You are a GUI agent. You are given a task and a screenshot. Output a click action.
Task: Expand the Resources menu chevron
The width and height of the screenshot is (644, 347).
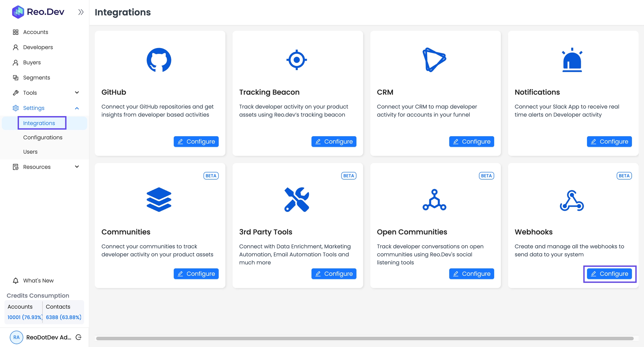tap(77, 167)
